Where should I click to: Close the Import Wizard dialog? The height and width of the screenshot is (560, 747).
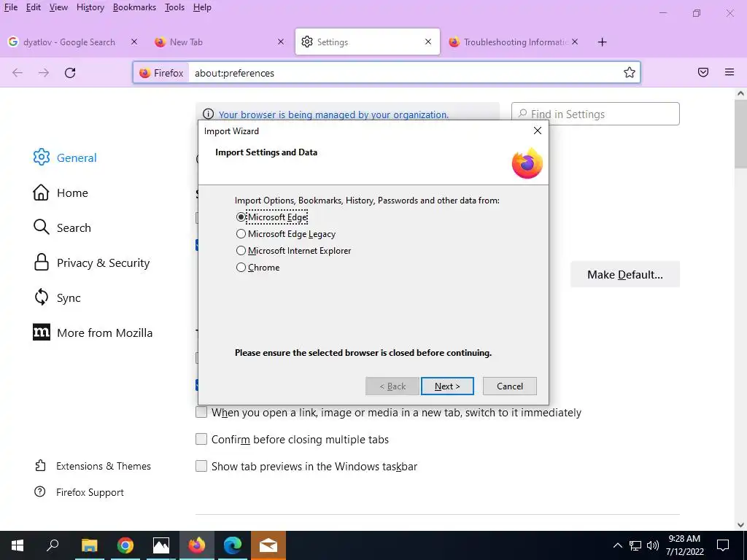[x=538, y=131]
